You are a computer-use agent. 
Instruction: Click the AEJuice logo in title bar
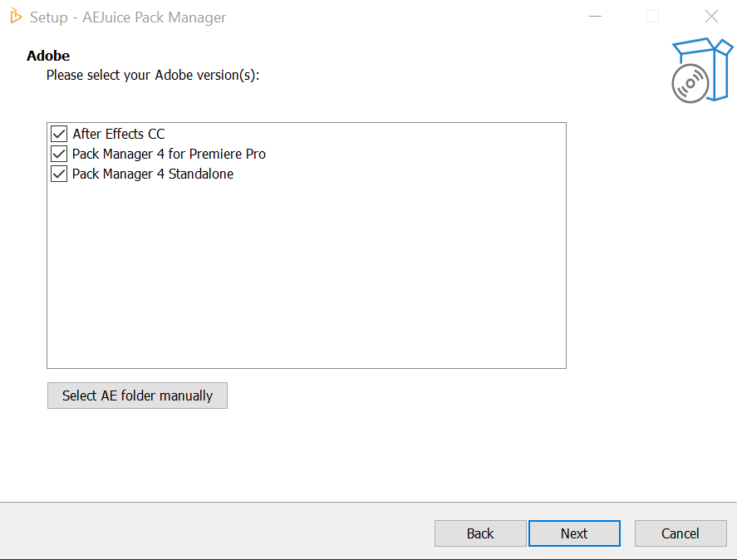[16, 16]
